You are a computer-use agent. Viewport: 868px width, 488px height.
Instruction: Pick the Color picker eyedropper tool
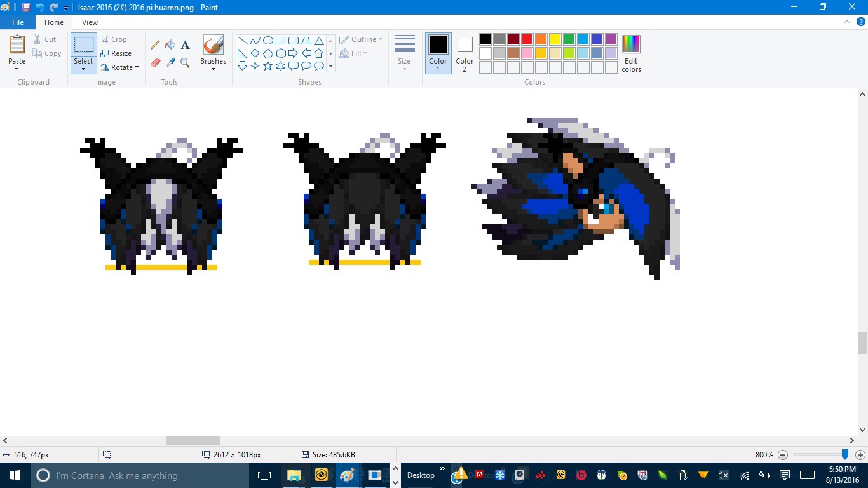170,63
